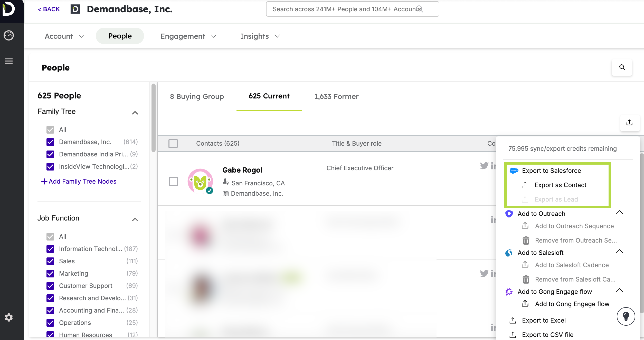The height and width of the screenshot is (340, 644).
Task: Click the lightbulb help icon
Action: point(626,316)
